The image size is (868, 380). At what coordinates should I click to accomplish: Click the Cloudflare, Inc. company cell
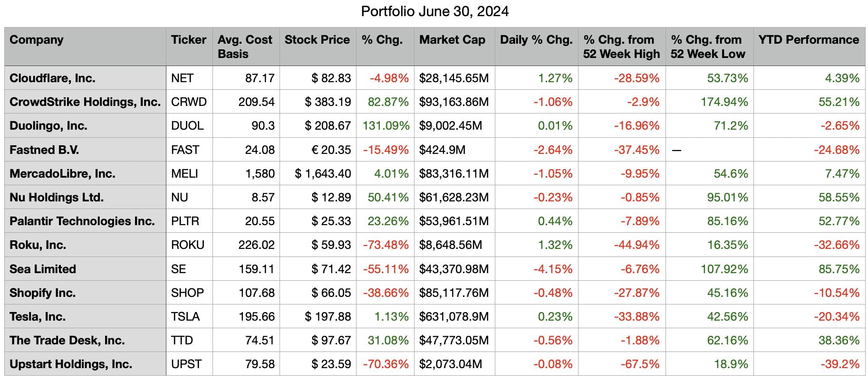click(52, 78)
